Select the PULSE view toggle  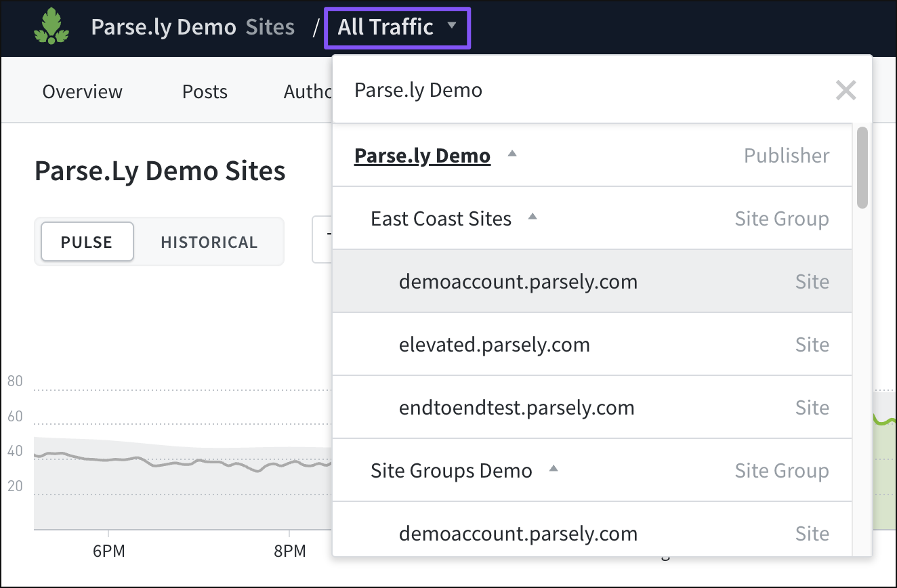(x=87, y=242)
